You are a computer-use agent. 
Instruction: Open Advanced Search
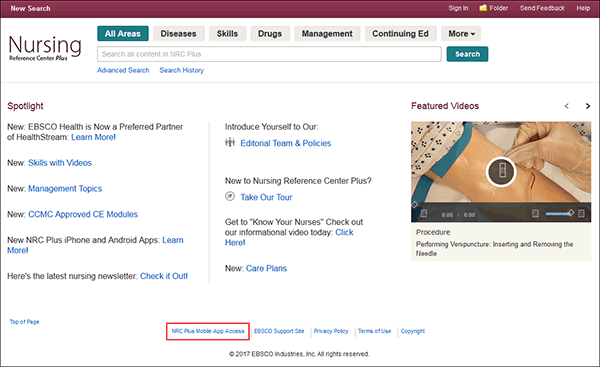123,70
